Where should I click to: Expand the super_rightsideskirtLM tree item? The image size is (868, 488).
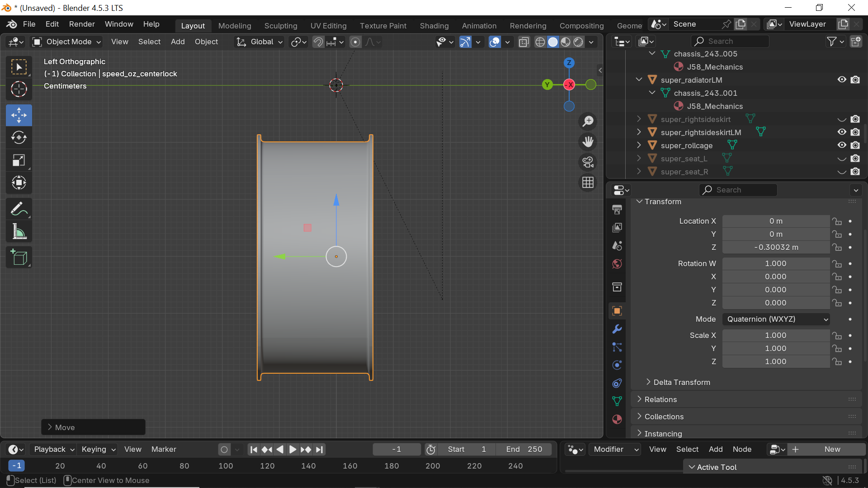pyautogui.click(x=639, y=132)
